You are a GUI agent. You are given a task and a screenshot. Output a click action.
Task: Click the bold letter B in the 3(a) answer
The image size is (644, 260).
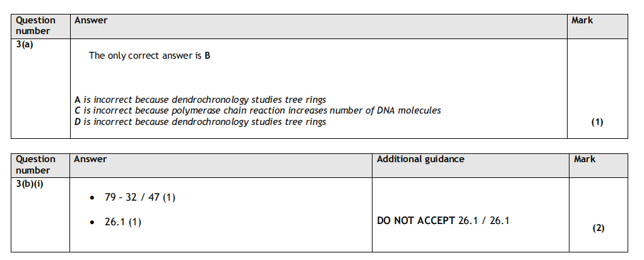point(208,56)
